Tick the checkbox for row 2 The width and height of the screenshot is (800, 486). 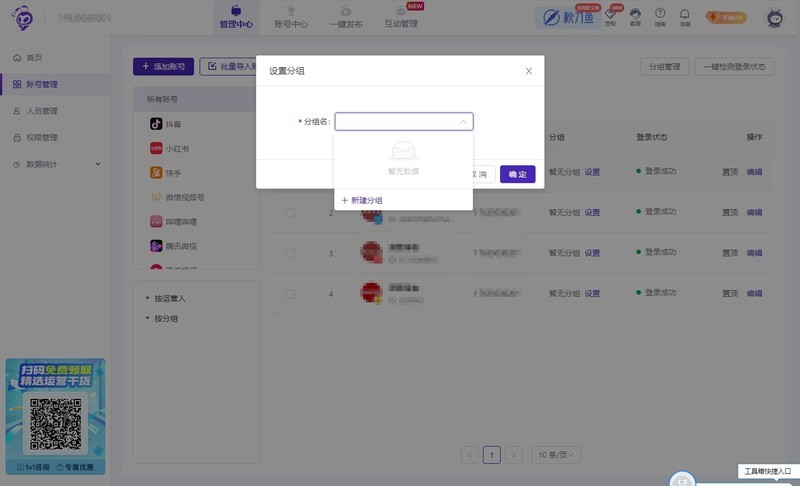[x=290, y=213]
